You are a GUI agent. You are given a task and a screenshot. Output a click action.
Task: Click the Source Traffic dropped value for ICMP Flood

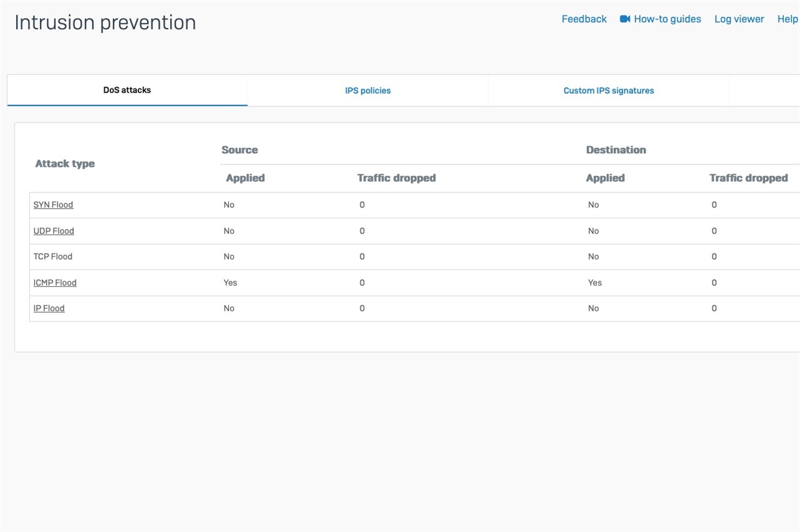tap(362, 283)
